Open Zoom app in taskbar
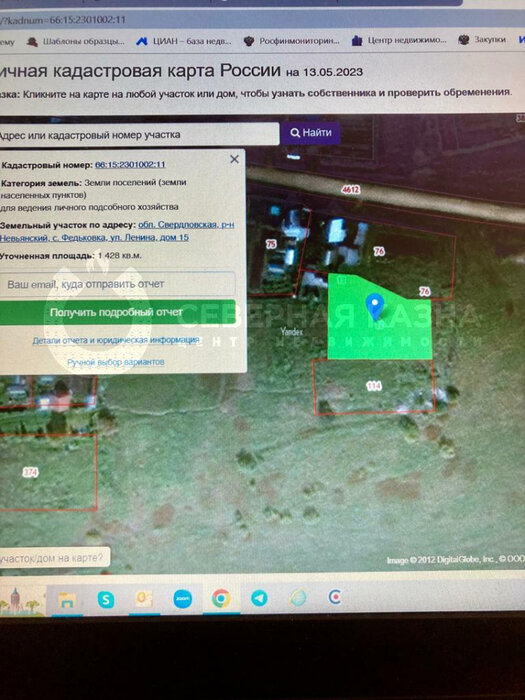 pos(182,599)
